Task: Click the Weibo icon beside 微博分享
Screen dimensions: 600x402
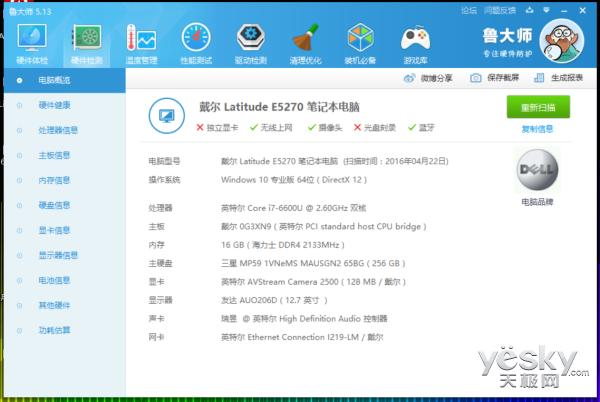Action: click(x=409, y=78)
